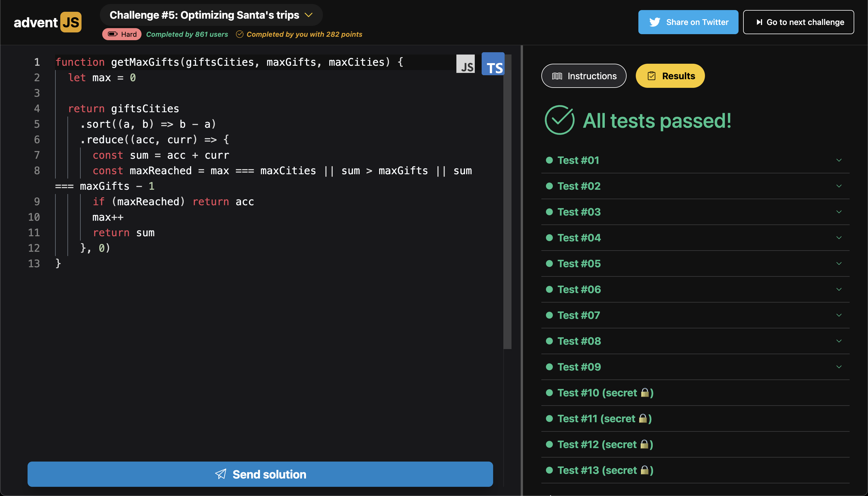Click 'return sum' in editor
This screenshot has width=868, height=496.
(124, 233)
